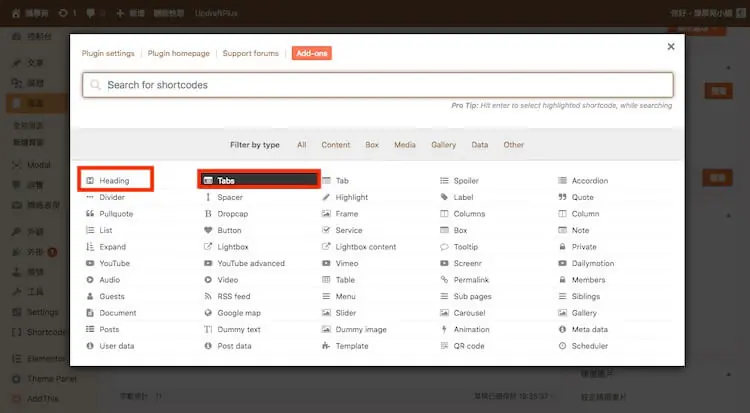The image size is (750, 413).
Task: Open the Plugin settings link
Action: click(108, 53)
